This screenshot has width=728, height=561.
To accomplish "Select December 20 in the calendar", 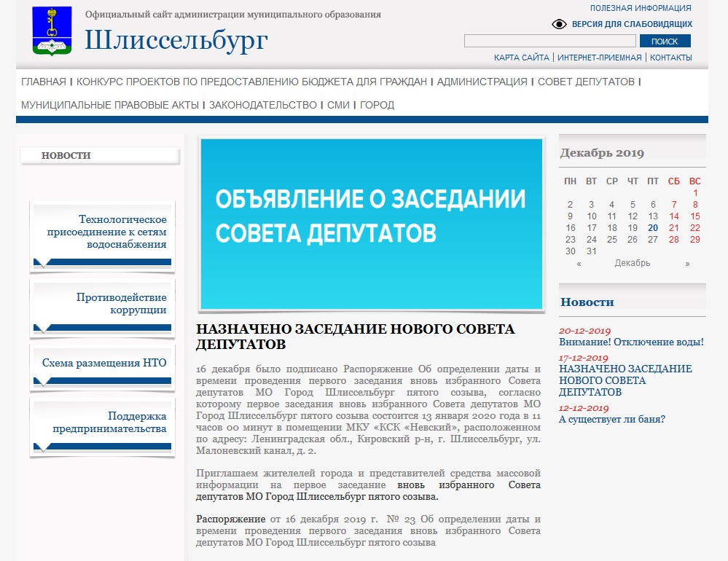I will [653, 228].
